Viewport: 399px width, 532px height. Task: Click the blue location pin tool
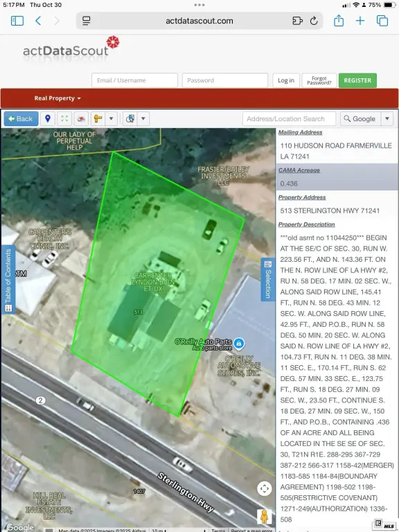click(48, 118)
